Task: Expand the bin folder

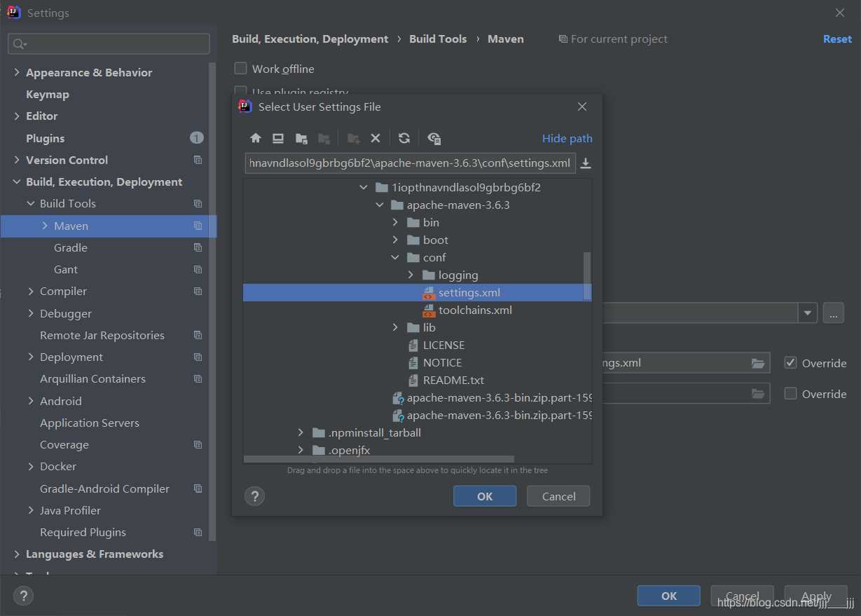Action: 396,222
